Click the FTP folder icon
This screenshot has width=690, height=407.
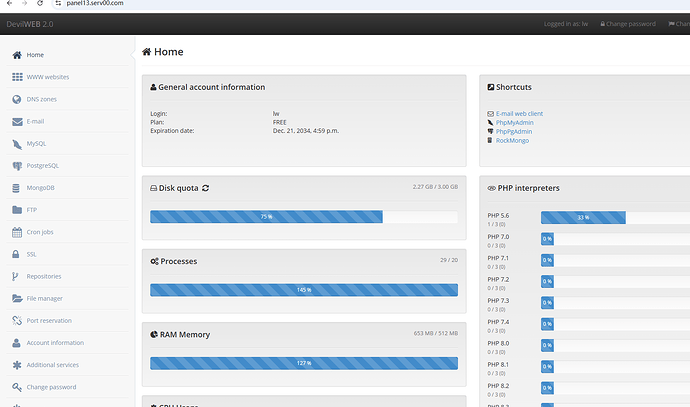pos(17,210)
